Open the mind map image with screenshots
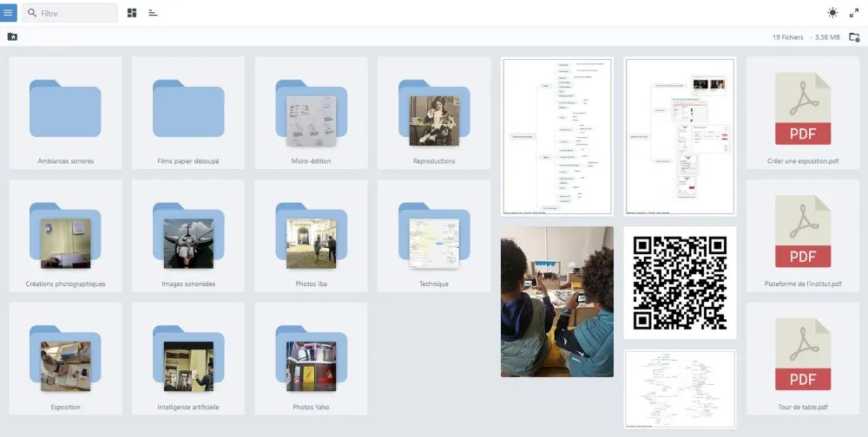The height and width of the screenshot is (437, 868). click(x=680, y=136)
